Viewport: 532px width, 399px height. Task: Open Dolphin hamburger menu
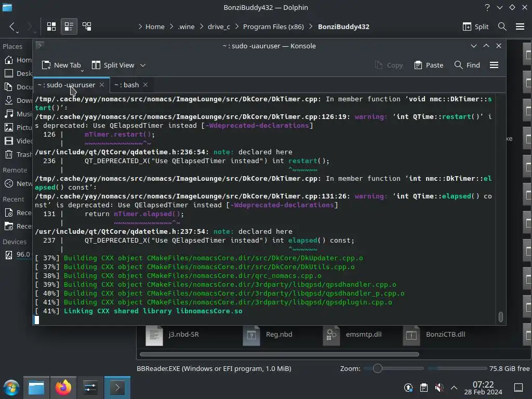coord(520,26)
